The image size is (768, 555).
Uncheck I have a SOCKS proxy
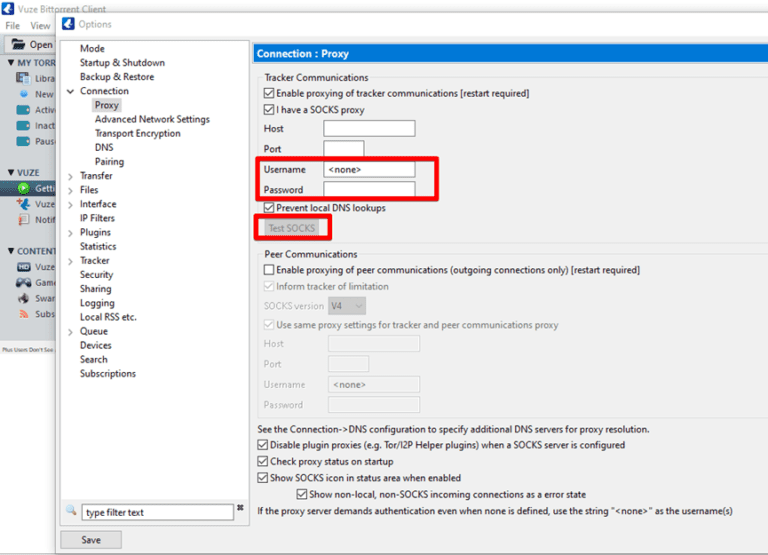click(268, 109)
